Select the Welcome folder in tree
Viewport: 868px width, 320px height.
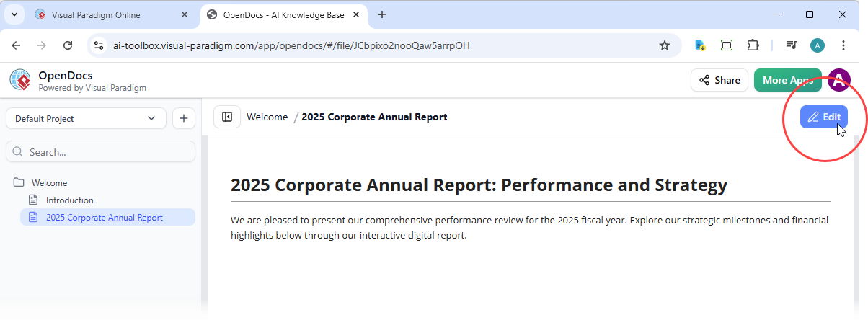point(49,183)
